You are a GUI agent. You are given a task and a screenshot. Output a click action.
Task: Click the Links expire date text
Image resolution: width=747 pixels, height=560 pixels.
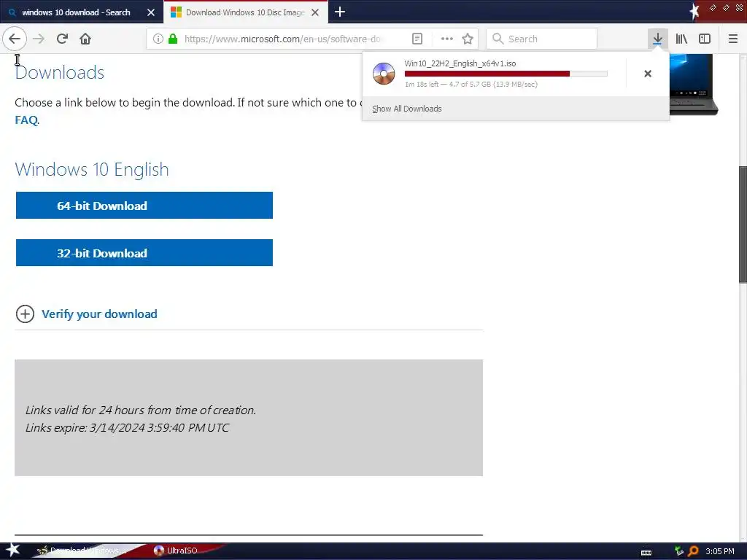[127, 427]
